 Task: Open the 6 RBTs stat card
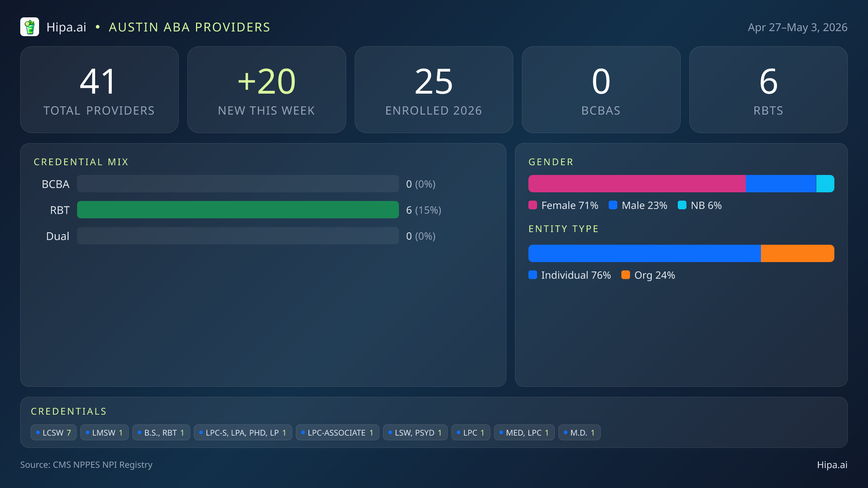click(x=768, y=90)
